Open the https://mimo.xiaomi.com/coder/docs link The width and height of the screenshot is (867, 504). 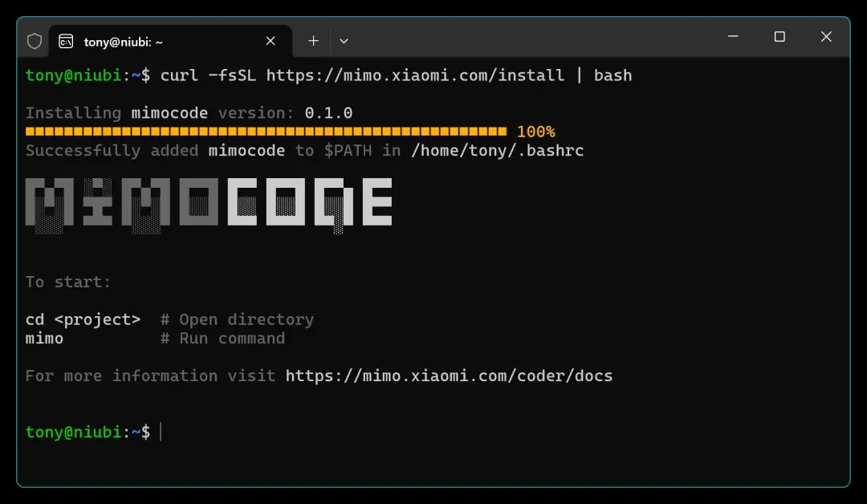click(x=449, y=376)
